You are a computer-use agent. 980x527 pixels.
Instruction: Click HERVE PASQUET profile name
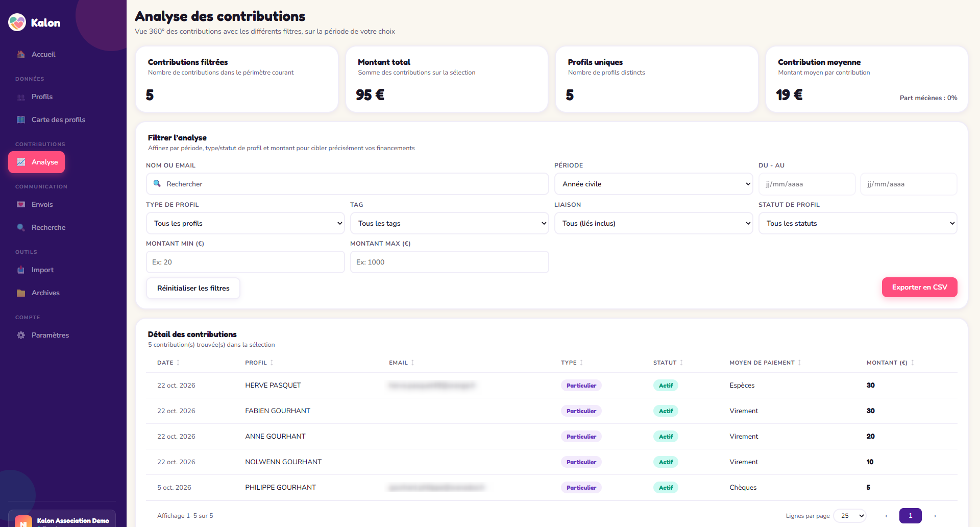pos(273,386)
